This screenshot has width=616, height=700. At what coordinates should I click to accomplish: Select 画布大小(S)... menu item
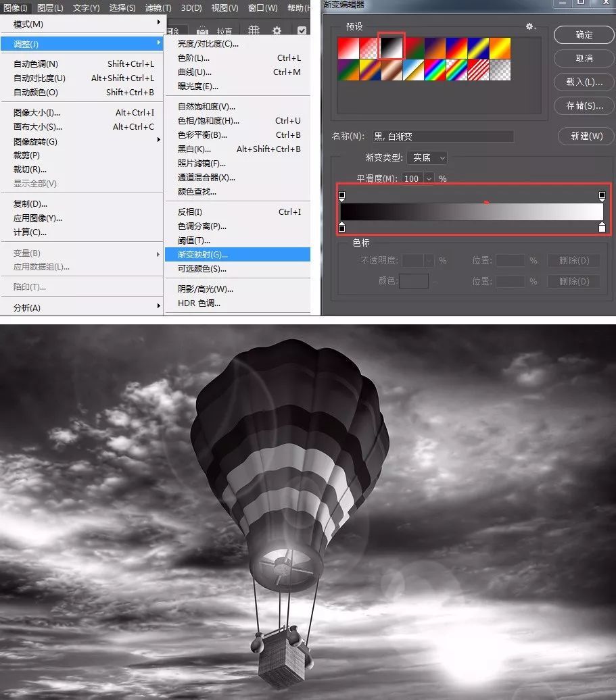(x=82, y=127)
